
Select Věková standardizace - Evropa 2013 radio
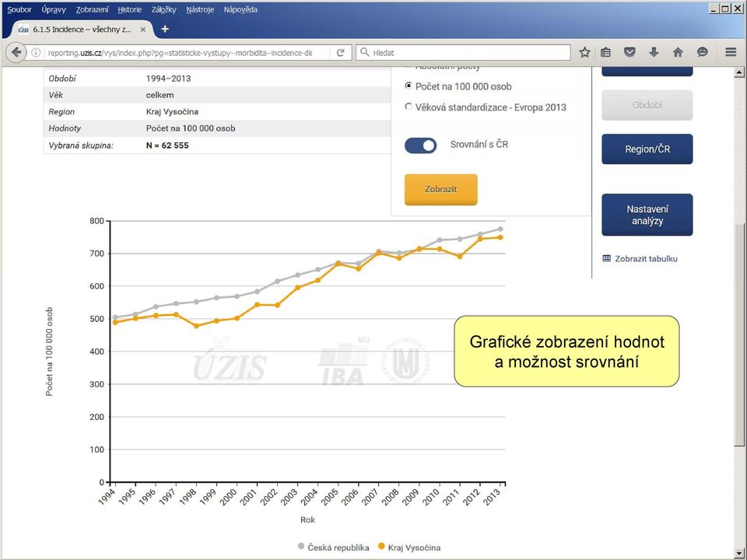409,107
